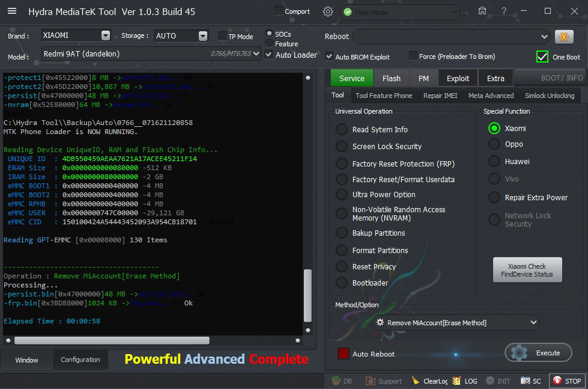Select Factory Reset Protection (FRP) option
The image size is (588, 389).
342,164
